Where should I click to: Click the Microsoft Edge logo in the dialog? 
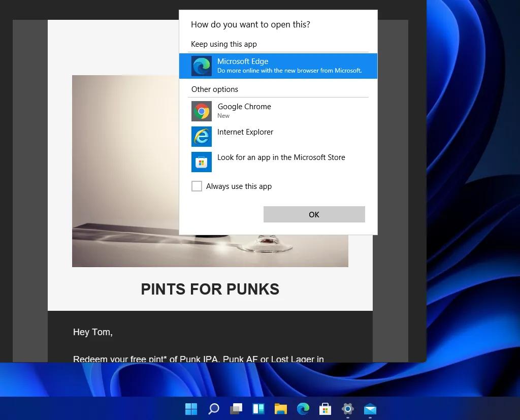pos(202,66)
